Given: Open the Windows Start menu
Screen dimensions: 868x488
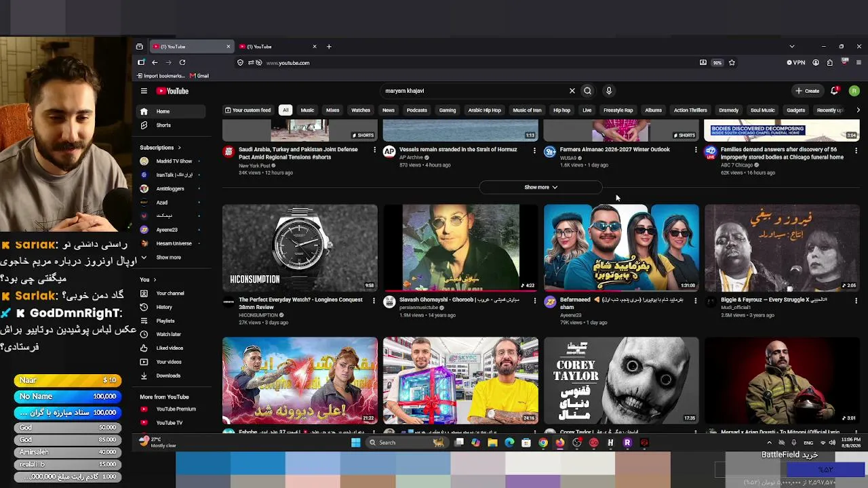Looking at the screenshot, I should [x=355, y=443].
